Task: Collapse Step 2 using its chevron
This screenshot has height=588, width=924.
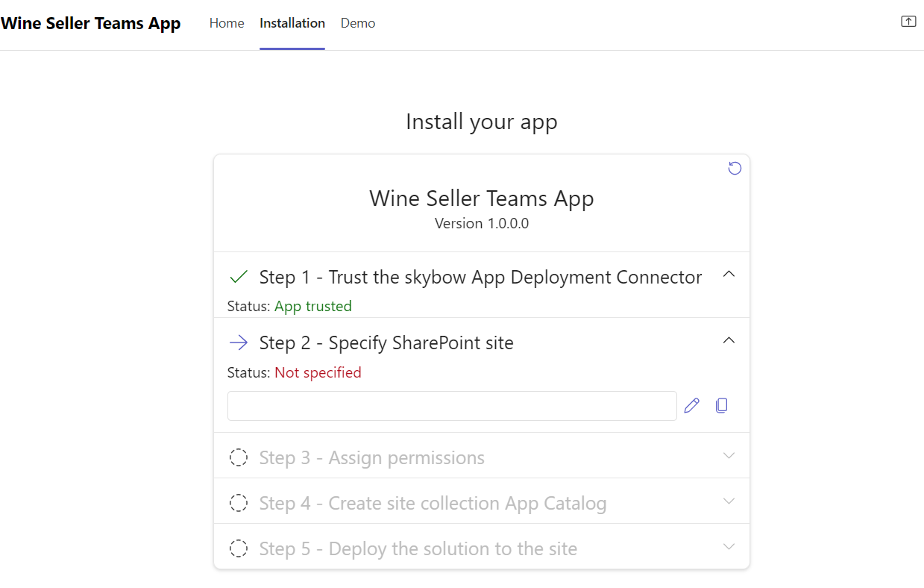Action: [x=729, y=340]
